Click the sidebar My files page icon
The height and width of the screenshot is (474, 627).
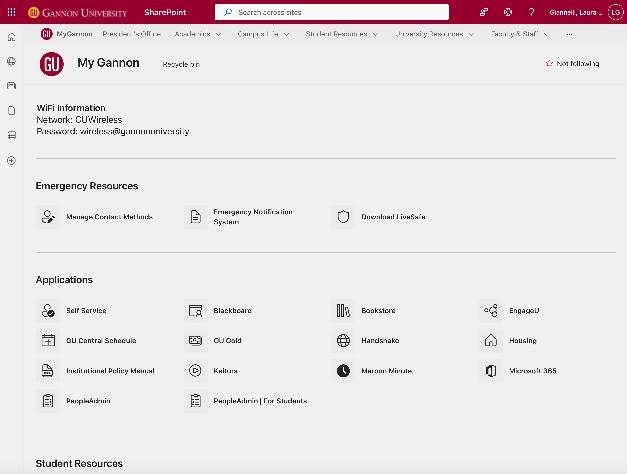[x=12, y=110]
